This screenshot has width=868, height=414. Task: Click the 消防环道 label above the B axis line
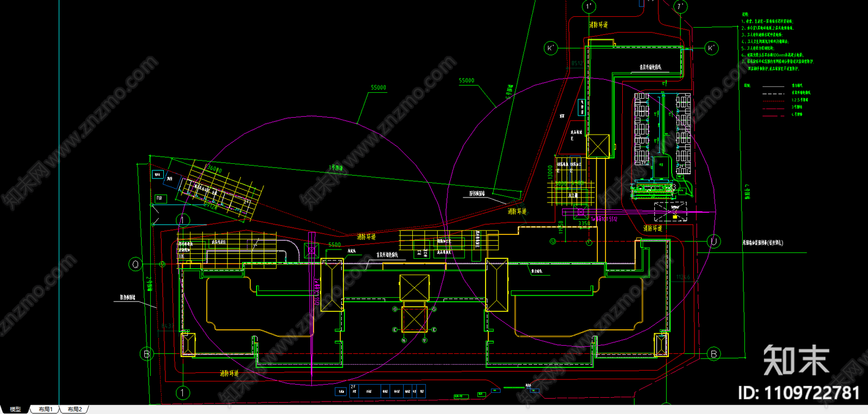[229, 373]
